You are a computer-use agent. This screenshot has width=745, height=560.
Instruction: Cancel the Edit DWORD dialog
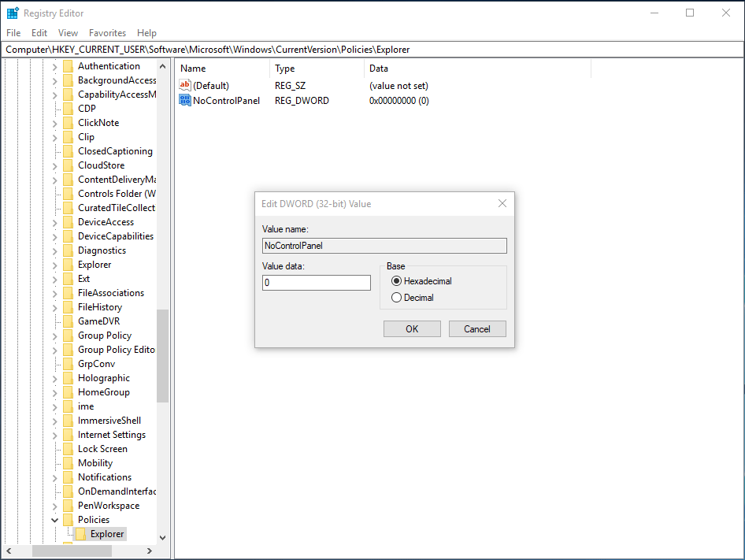[x=477, y=329]
